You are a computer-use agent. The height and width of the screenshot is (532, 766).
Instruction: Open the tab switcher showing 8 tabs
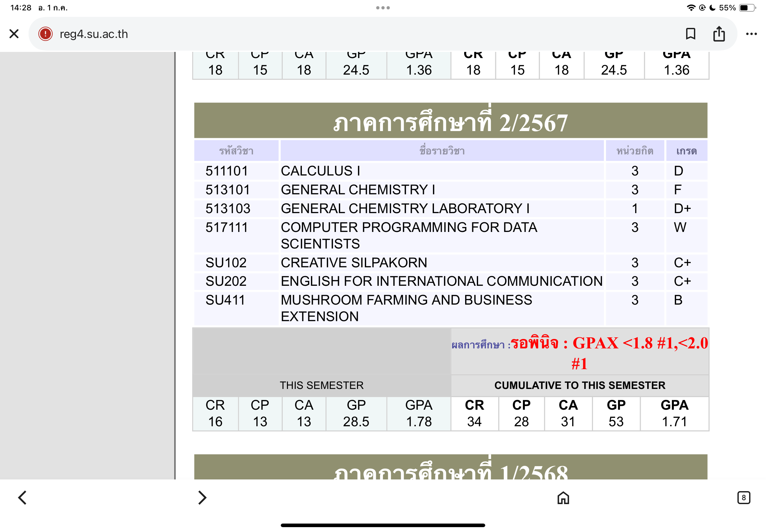click(x=743, y=498)
